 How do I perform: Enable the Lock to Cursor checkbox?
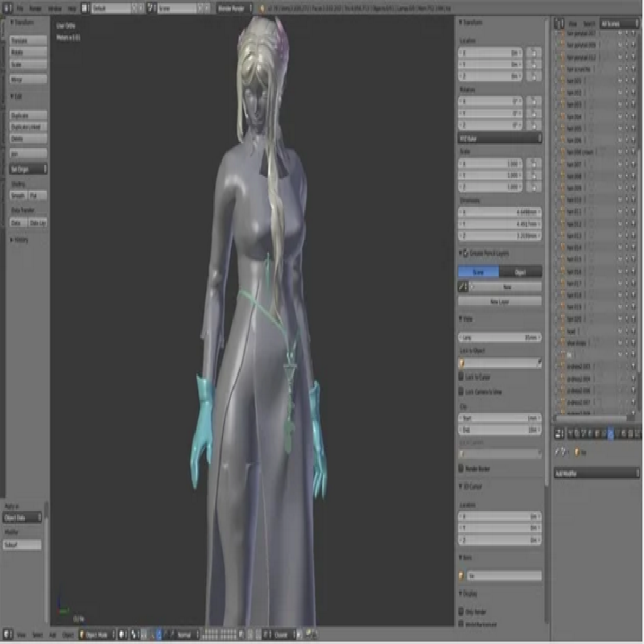click(x=462, y=378)
